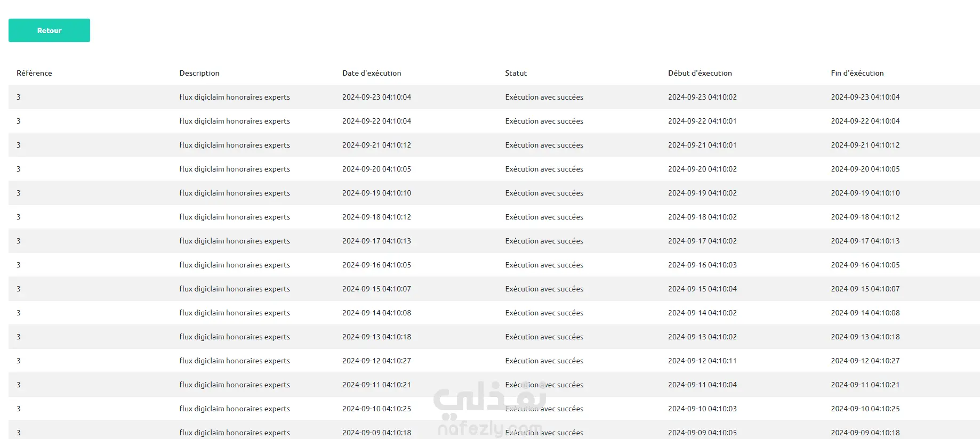The image size is (980, 439).
Task: Click start time 2024-09-12 04:10:11
Action: point(702,361)
